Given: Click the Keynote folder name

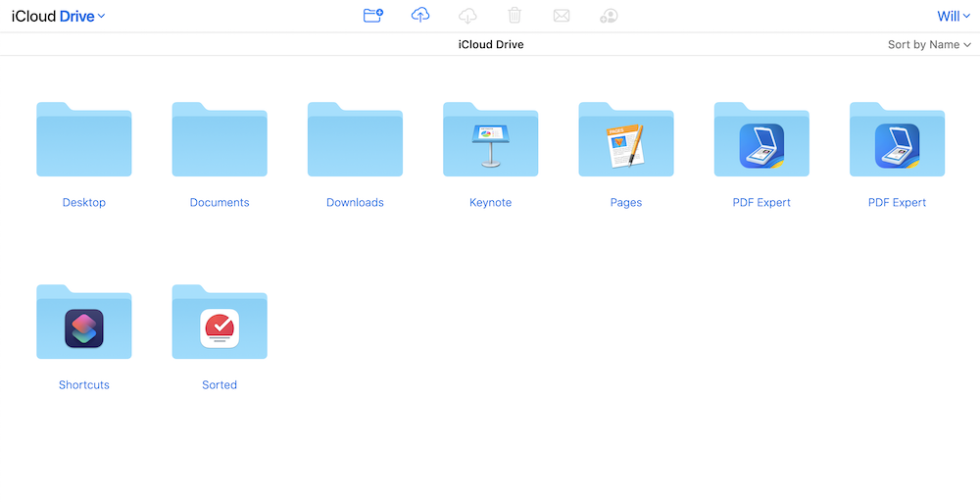Looking at the screenshot, I should pos(491,203).
